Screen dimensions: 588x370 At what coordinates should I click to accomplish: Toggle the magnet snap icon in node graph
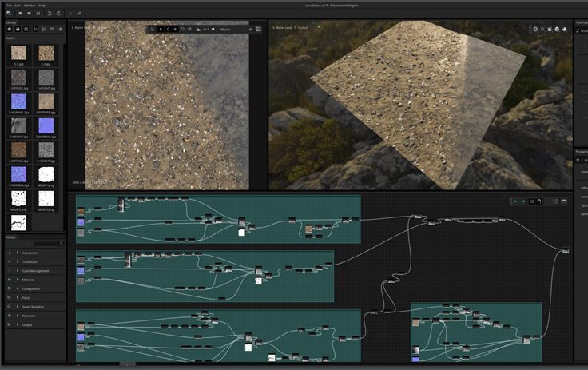(539, 201)
